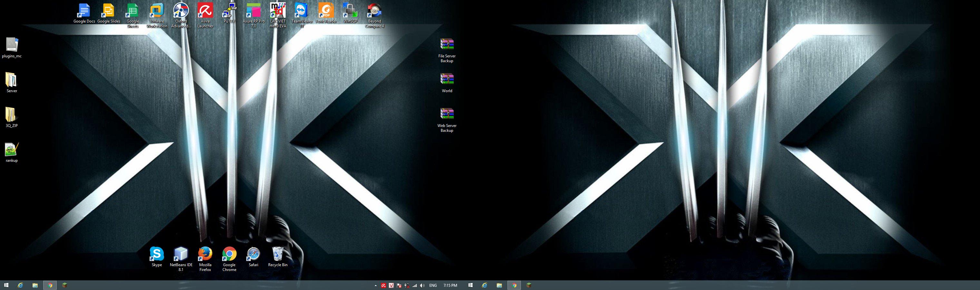The width and height of the screenshot is (980, 290).
Task: Toggle the UniKey V input mode tray icon
Action: [x=391, y=285]
